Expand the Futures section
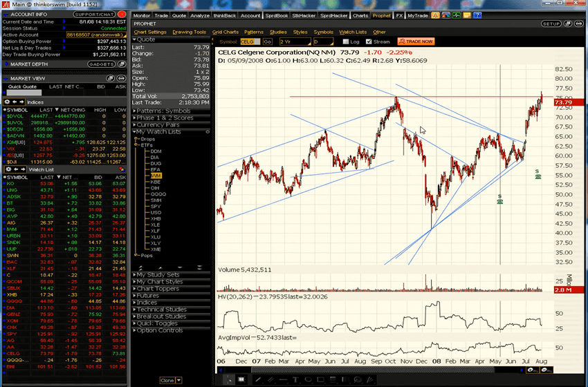The image size is (588, 387). coord(135,296)
